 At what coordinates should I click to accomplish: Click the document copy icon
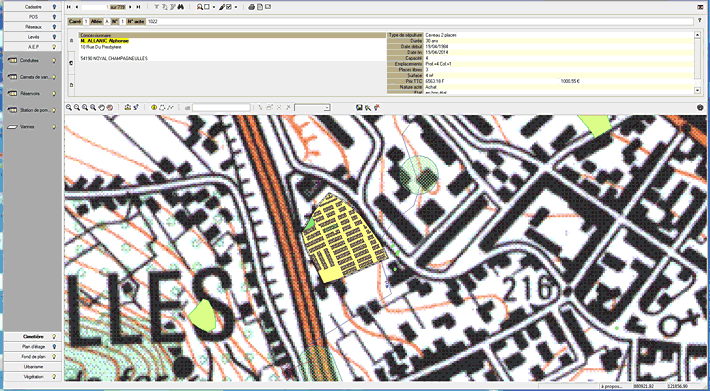(260, 7)
